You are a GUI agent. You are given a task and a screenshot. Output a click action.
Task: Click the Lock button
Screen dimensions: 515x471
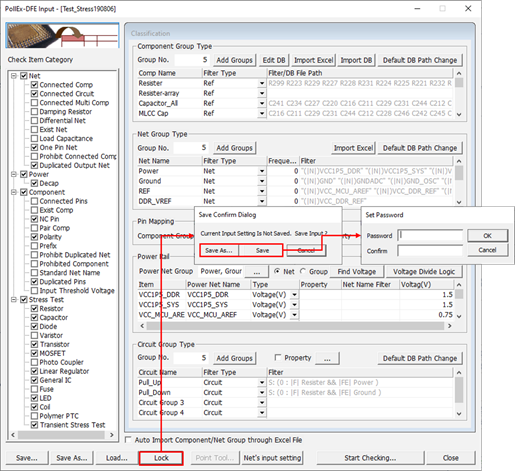click(161, 458)
